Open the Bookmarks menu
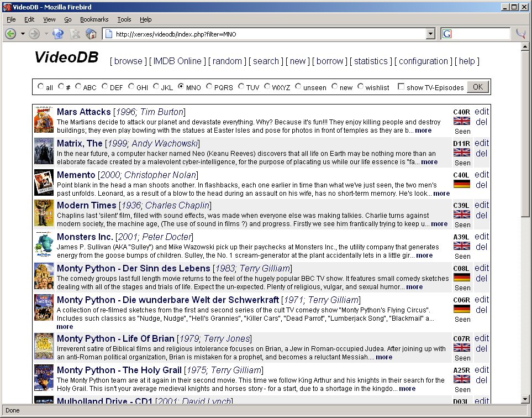Screen dimensions: 532x418 coord(94,19)
